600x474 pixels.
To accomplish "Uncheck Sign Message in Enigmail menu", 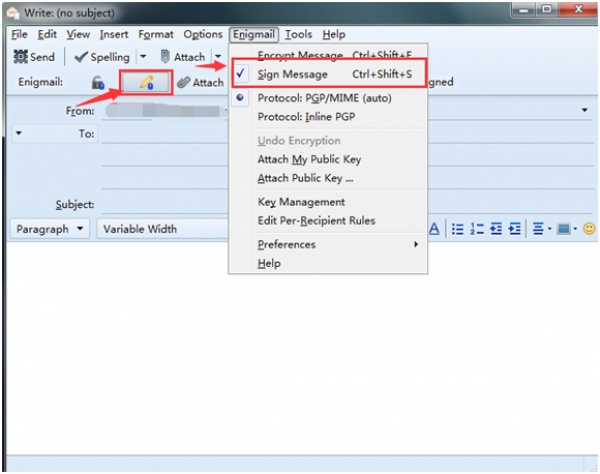I will [328, 74].
